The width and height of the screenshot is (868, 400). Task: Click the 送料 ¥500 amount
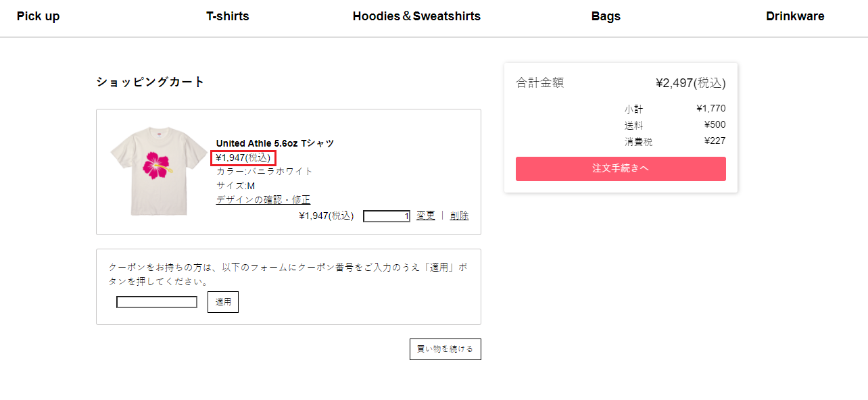pyautogui.click(x=715, y=125)
